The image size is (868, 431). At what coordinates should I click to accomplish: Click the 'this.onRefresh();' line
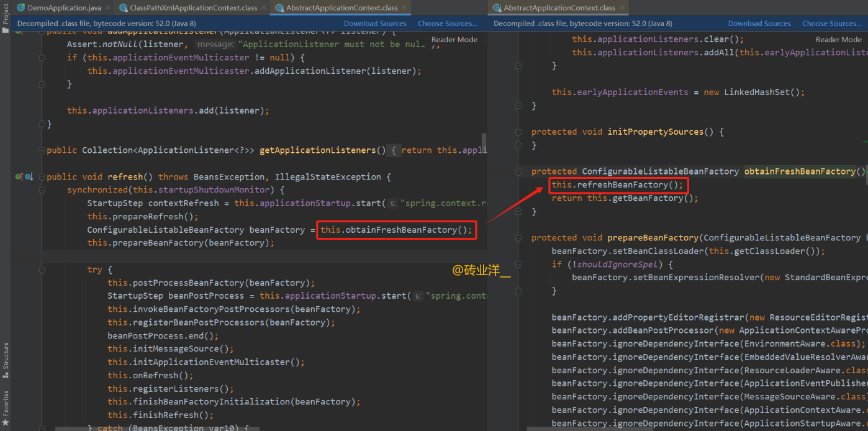point(150,375)
